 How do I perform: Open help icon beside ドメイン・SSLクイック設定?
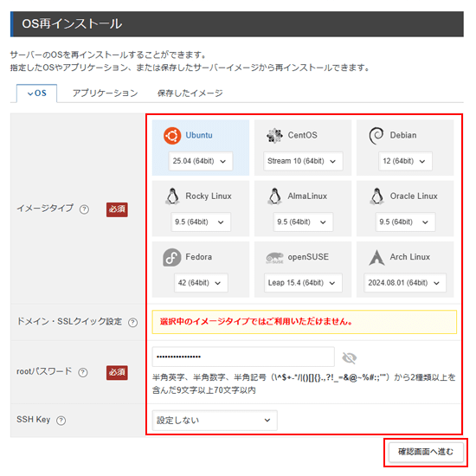[132, 322]
